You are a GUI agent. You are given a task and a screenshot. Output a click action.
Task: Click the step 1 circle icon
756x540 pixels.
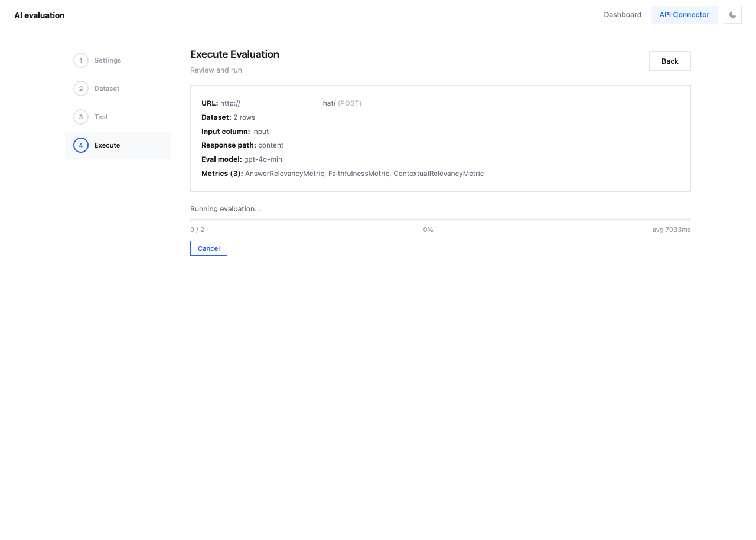pyautogui.click(x=81, y=60)
